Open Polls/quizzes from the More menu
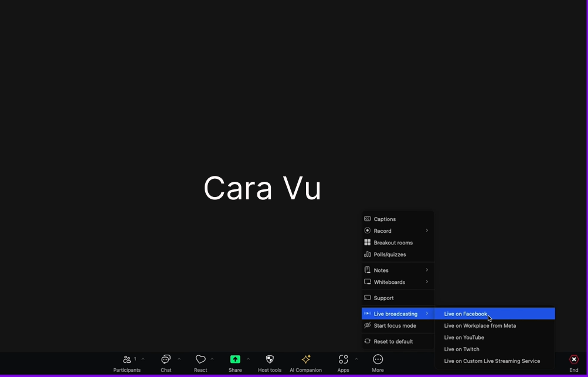The image size is (588, 377). [389, 254]
